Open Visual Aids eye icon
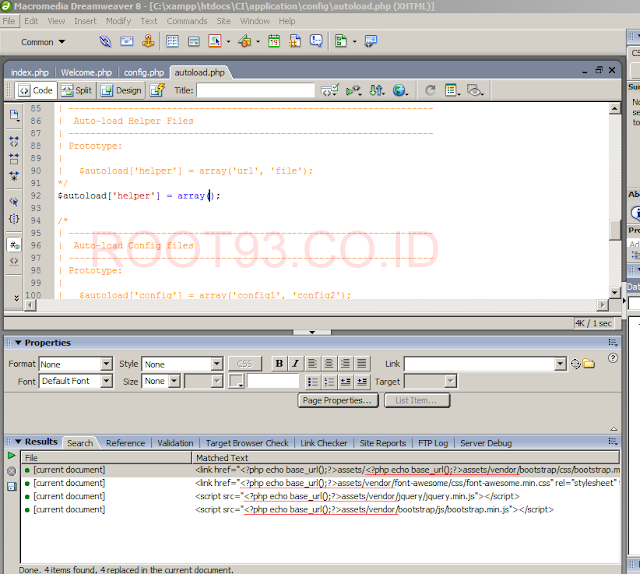Viewport: 640px width, 574px height. (475, 90)
